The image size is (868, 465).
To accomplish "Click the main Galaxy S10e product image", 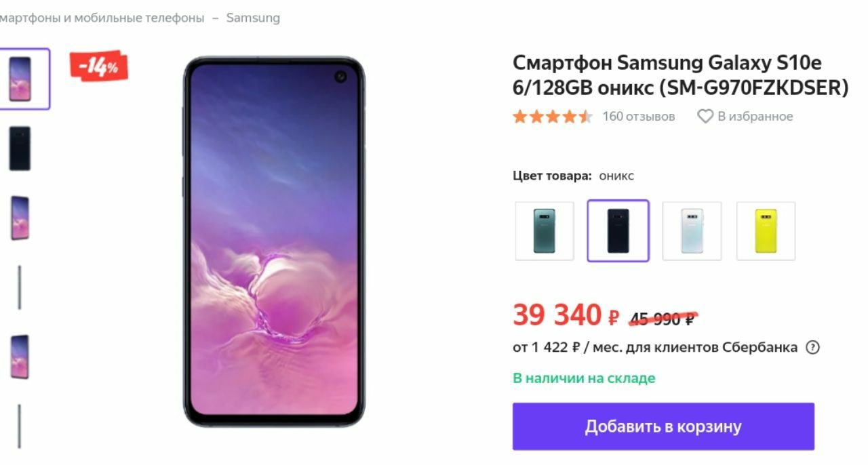I will tap(274, 242).
